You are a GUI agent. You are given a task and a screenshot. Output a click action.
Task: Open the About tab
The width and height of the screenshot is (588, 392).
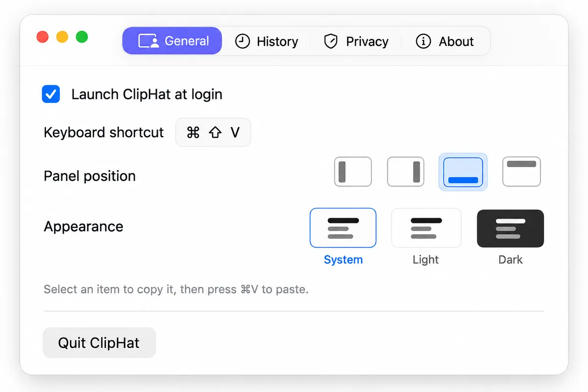445,41
